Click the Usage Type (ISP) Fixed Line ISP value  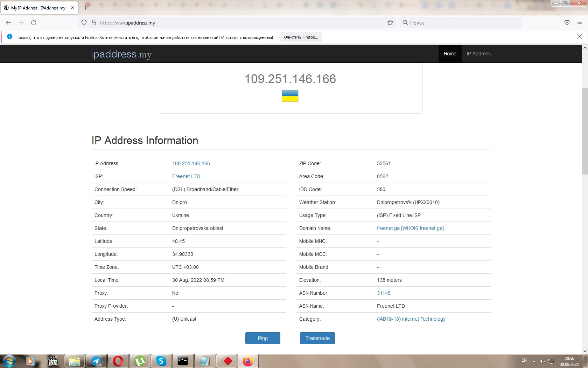pos(399,215)
